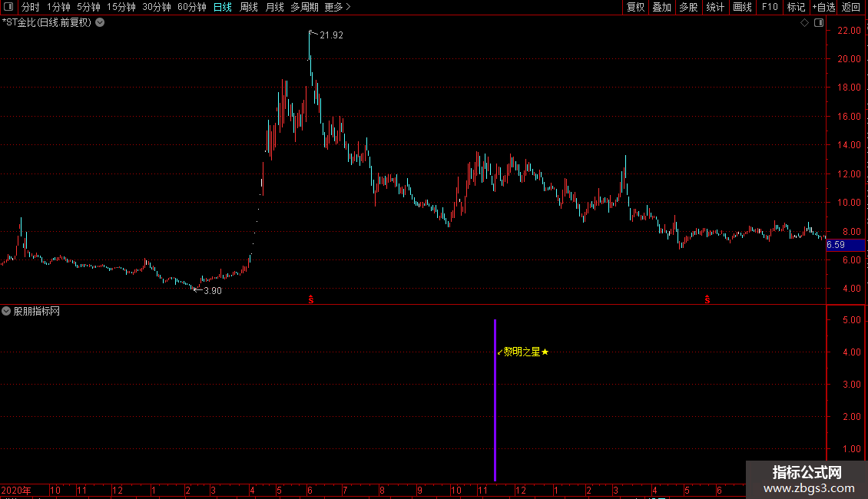Viewport: 868px width, 499px height.
Task: Switch to 月线 monthly chart
Action: click(274, 7)
